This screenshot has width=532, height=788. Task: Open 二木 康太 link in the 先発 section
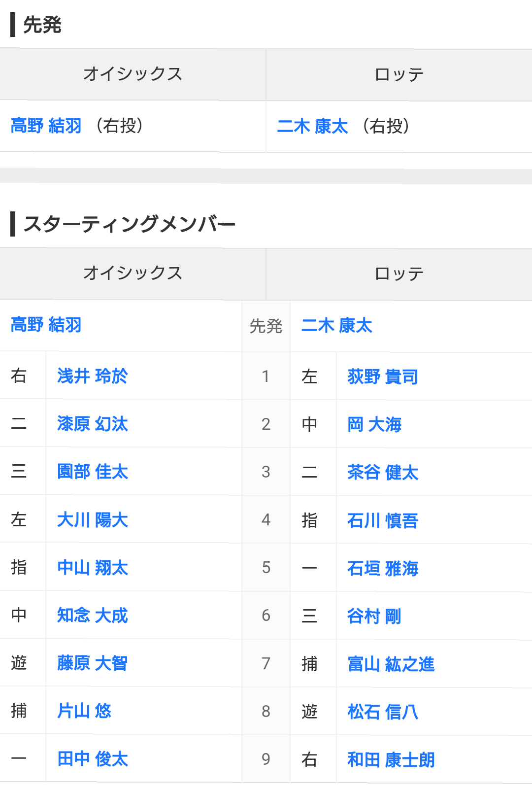point(312,126)
